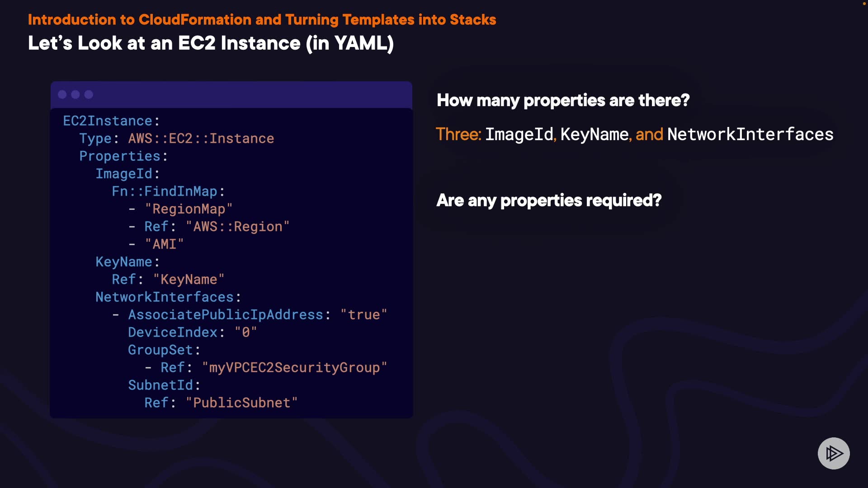Click the "Let's Look at an EC2 Instance" title
The height and width of the screenshot is (488, 868).
click(x=211, y=43)
